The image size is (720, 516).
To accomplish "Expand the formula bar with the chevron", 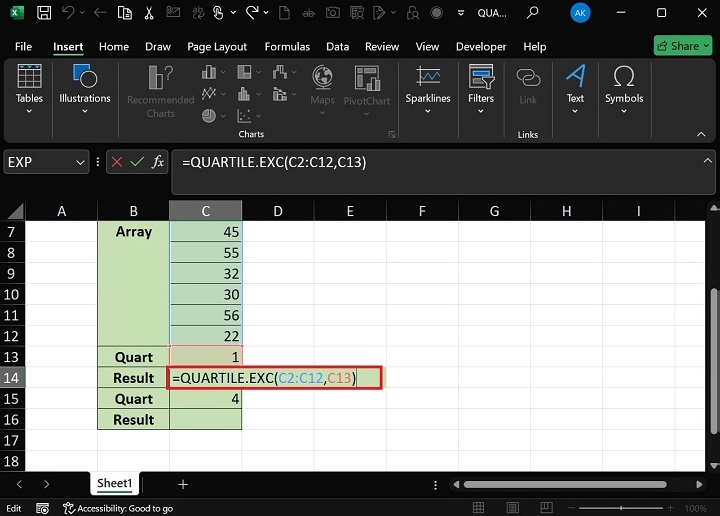I will click(708, 161).
